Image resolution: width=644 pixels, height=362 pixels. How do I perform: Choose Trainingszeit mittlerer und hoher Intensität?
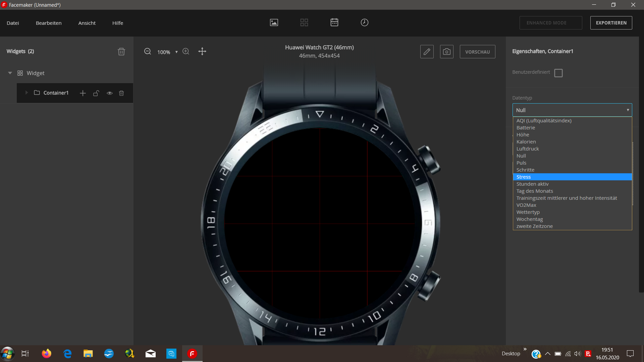tap(572, 198)
